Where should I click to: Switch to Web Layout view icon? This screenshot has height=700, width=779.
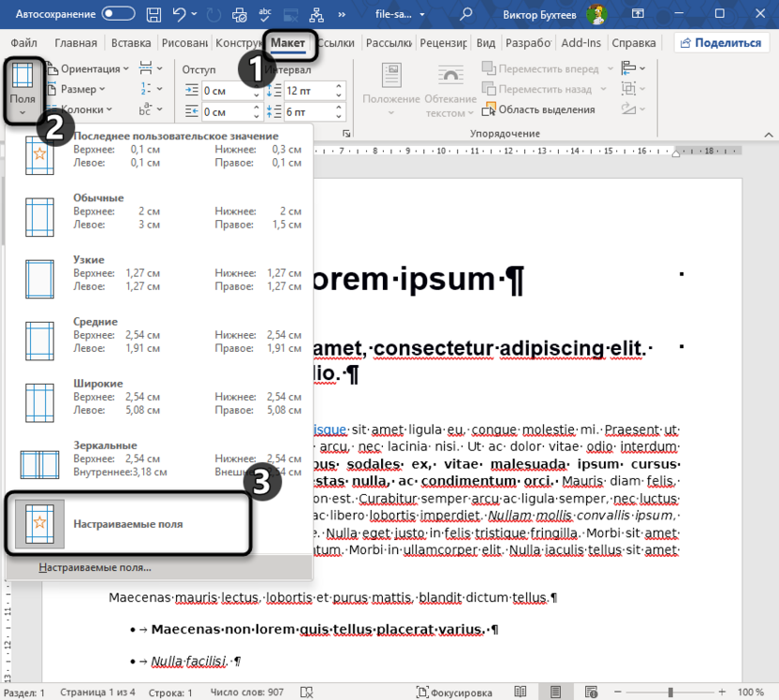click(591, 692)
